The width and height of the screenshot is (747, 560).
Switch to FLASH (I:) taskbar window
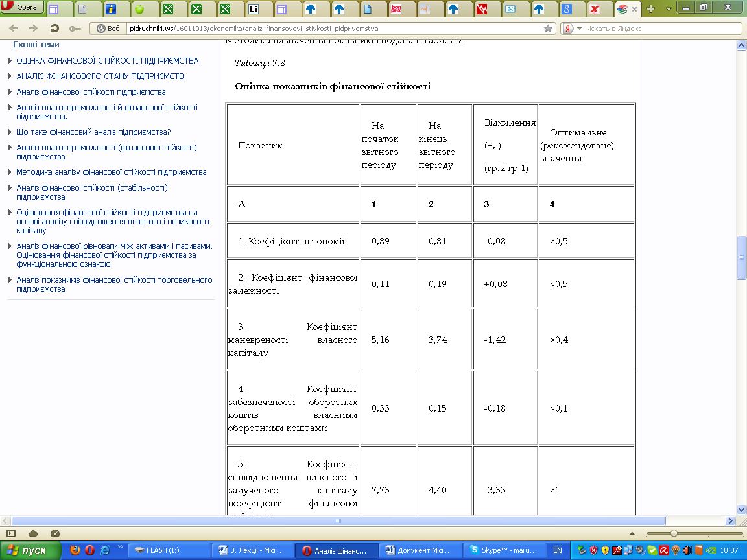[170, 550]
